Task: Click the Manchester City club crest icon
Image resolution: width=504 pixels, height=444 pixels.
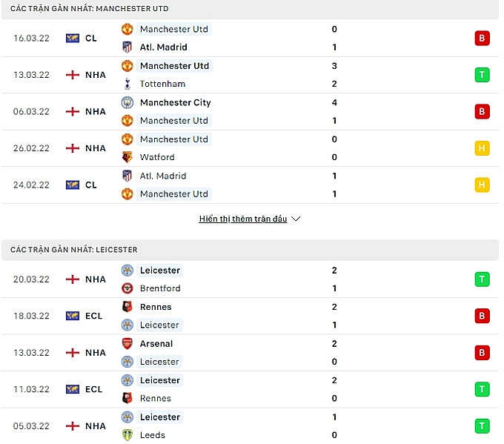Action: click(127, 102)
